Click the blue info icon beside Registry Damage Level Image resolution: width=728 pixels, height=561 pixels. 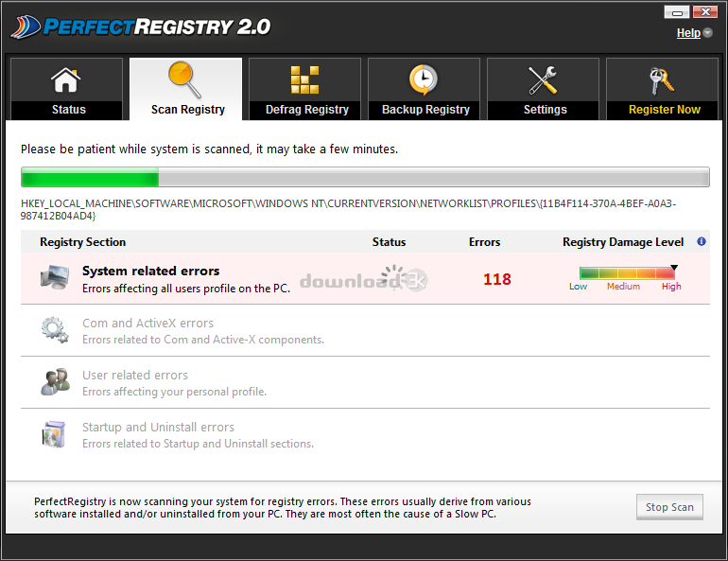(x=702, y=242)
